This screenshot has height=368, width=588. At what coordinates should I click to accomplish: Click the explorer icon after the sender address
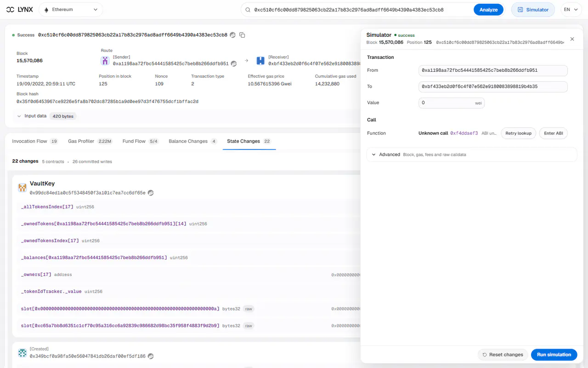234,63
